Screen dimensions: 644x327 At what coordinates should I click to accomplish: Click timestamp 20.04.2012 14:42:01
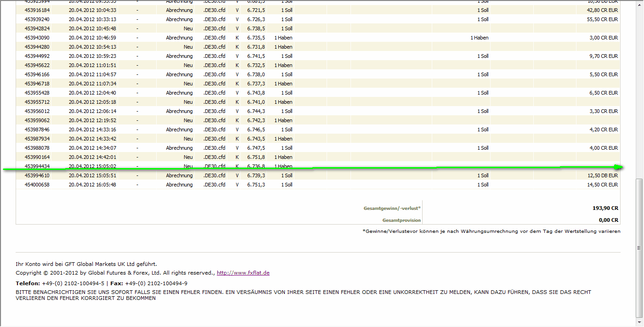pyautogui.click(x=92, y=157)
